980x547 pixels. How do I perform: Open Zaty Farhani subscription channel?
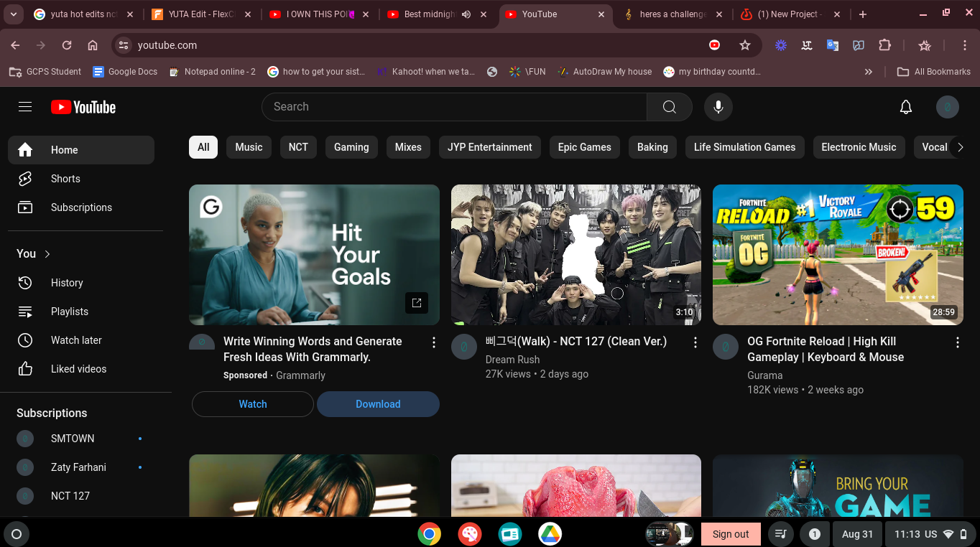81,467
